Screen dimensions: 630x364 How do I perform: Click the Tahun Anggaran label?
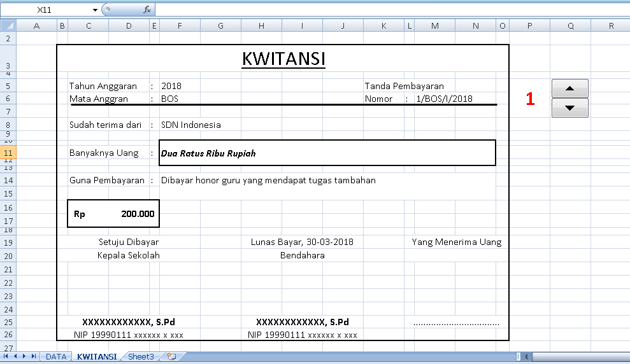(103, 86)
